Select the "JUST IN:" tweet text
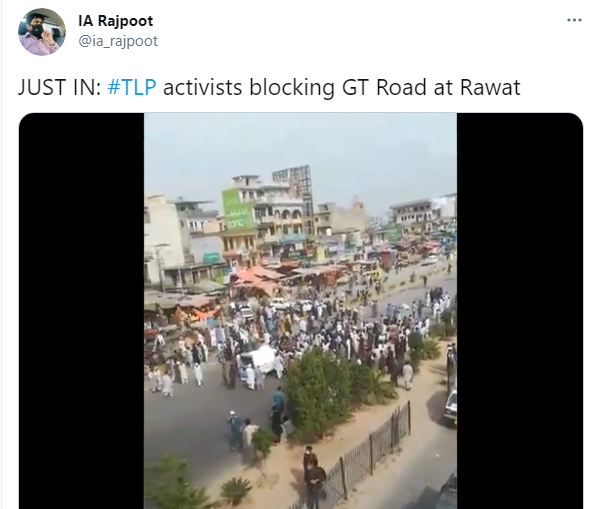Screen dimensions: 595x509 click(60, 87)
